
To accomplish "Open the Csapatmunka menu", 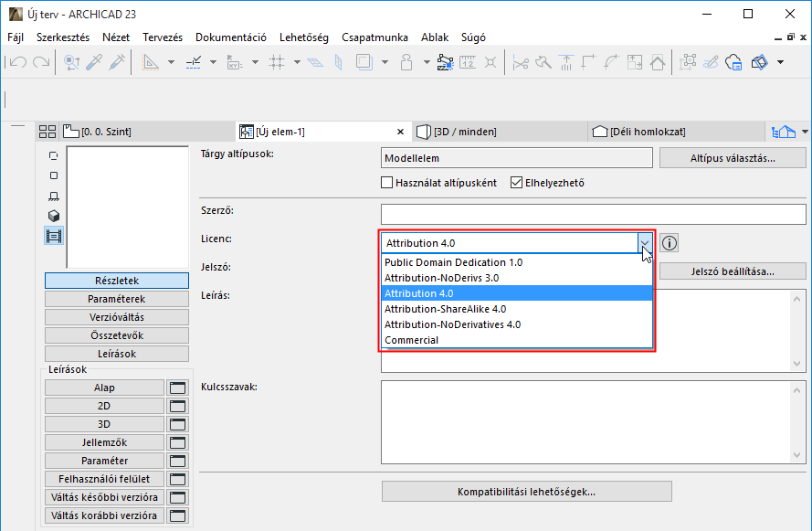I will click(x=374, y=37).
